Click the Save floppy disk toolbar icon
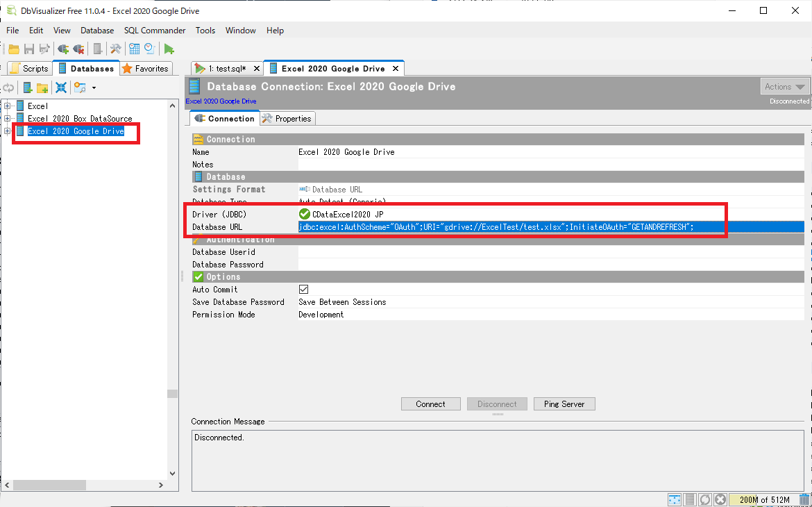The width and height of the screenshot is (812, 507). (29, 49)
